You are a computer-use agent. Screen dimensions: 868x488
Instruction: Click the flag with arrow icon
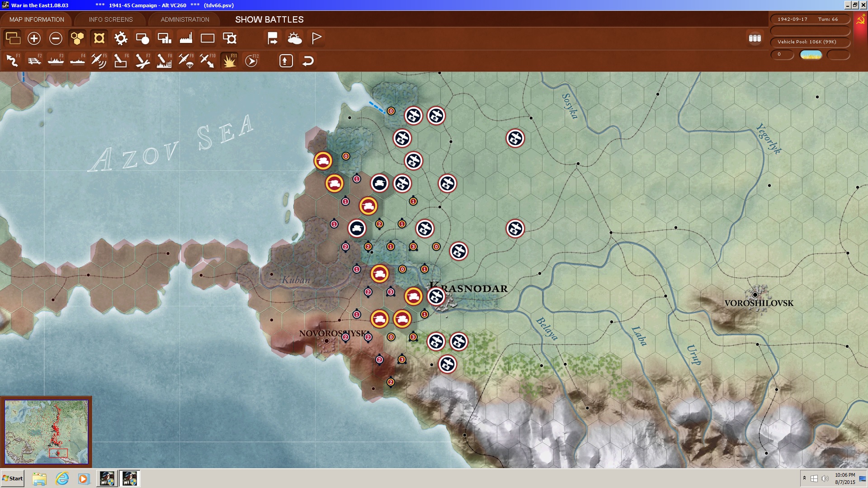click(273, 38)
